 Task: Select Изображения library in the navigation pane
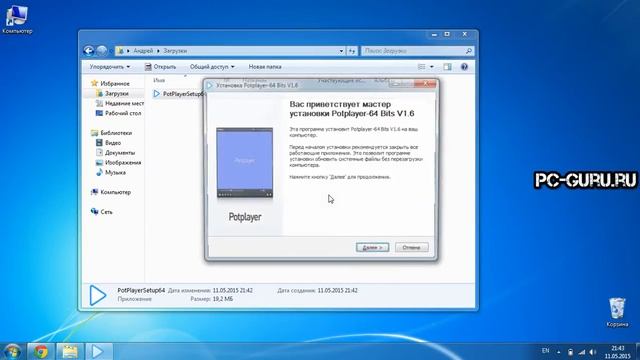point(118,162)
